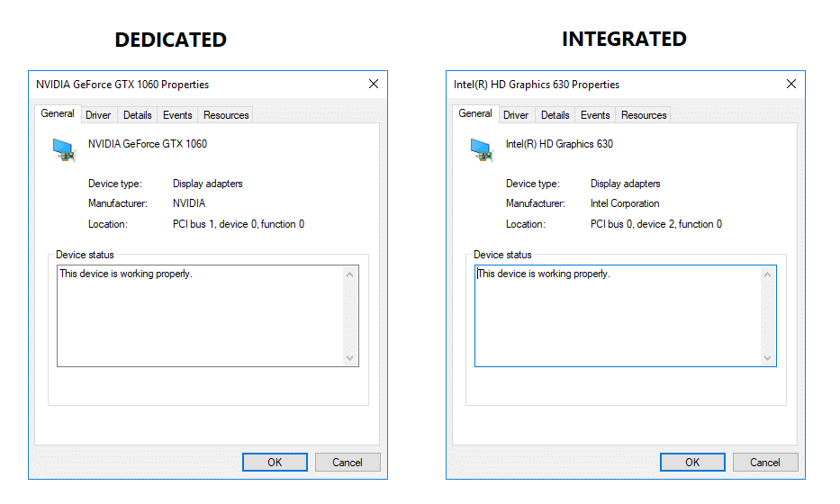Confirm with OK in the NVIDIA properties window
Image resolution: width=840 pixels, height=504 pixels.
(275, 463)
